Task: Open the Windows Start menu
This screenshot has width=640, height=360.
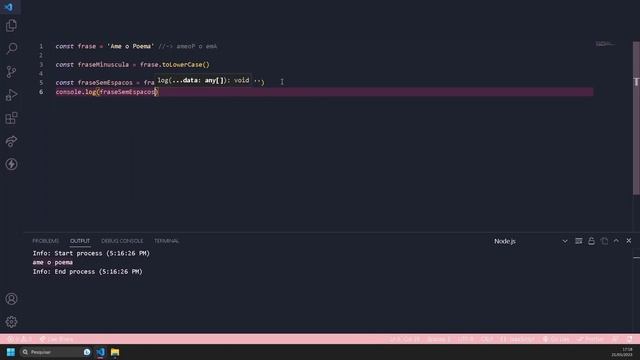Action: pos(11,352)
